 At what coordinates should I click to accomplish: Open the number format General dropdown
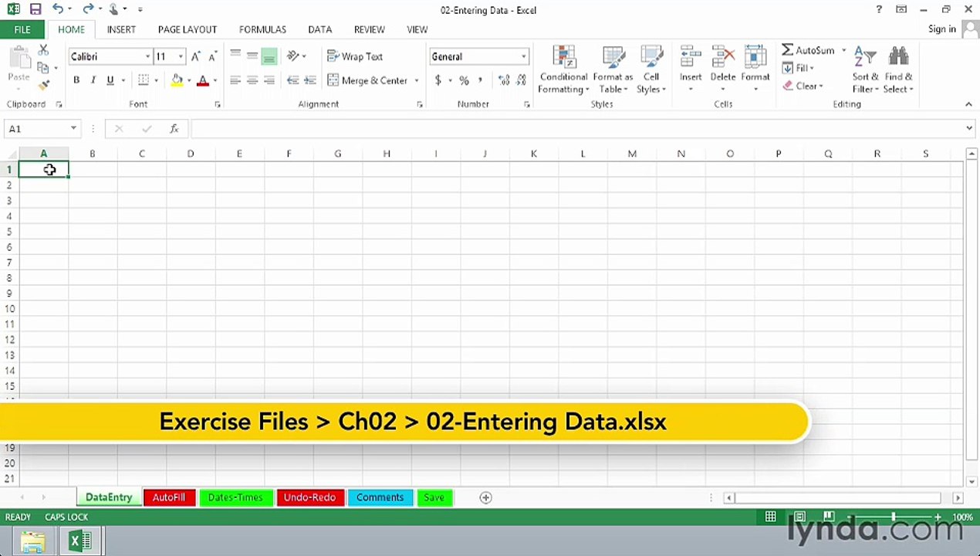(x=523, y=56)
